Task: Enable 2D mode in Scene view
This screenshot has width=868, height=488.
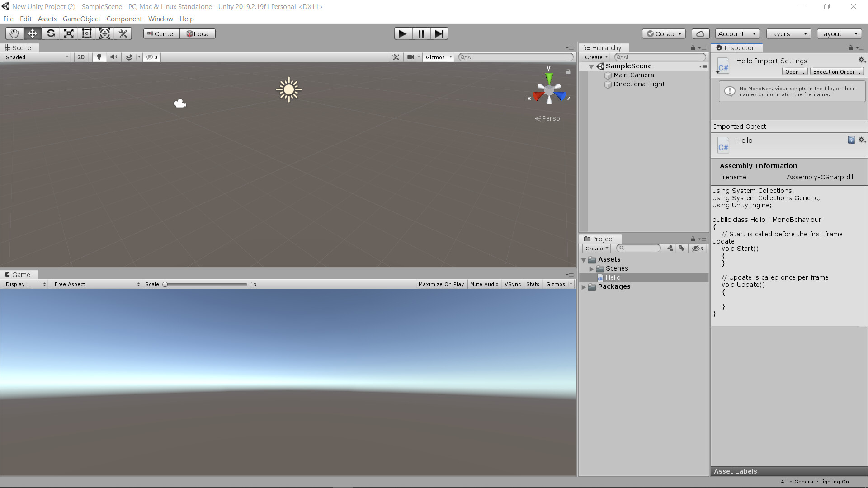Action: tap(80, 57)
